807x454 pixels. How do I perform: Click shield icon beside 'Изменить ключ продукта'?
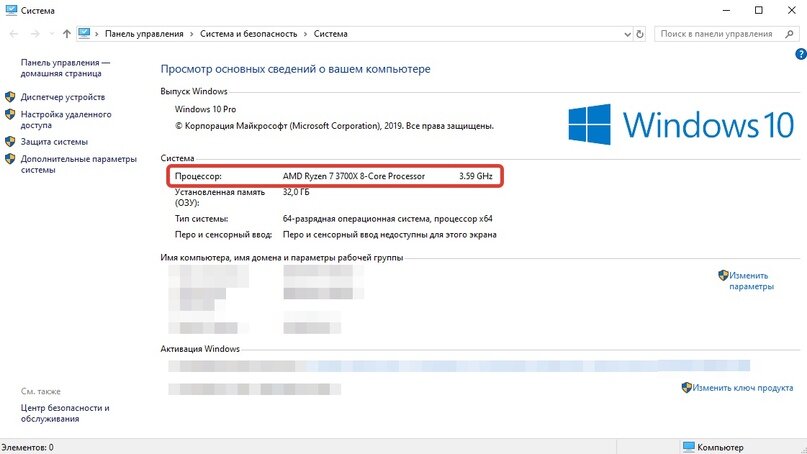[x=686, y=388]
